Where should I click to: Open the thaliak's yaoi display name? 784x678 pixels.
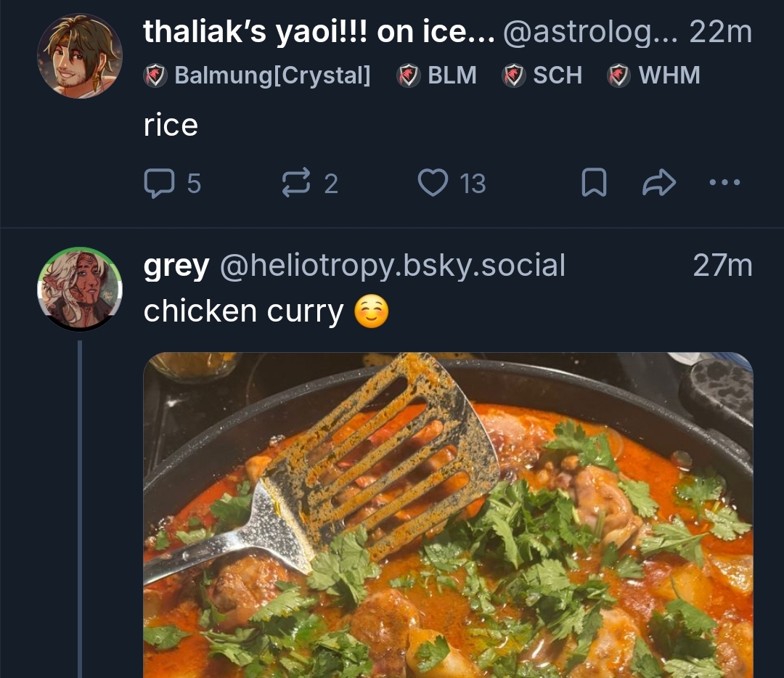pos(318,32)
